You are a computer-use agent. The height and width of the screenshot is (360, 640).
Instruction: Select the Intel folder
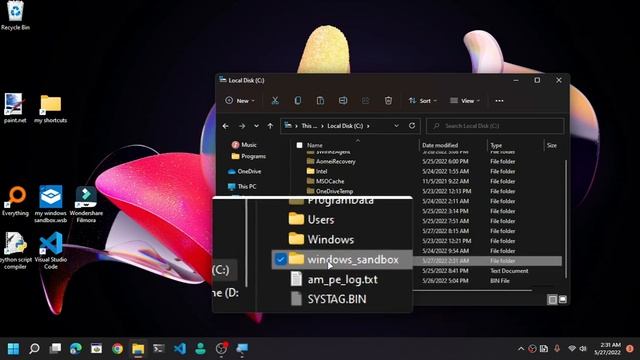[x=317, y=171]
